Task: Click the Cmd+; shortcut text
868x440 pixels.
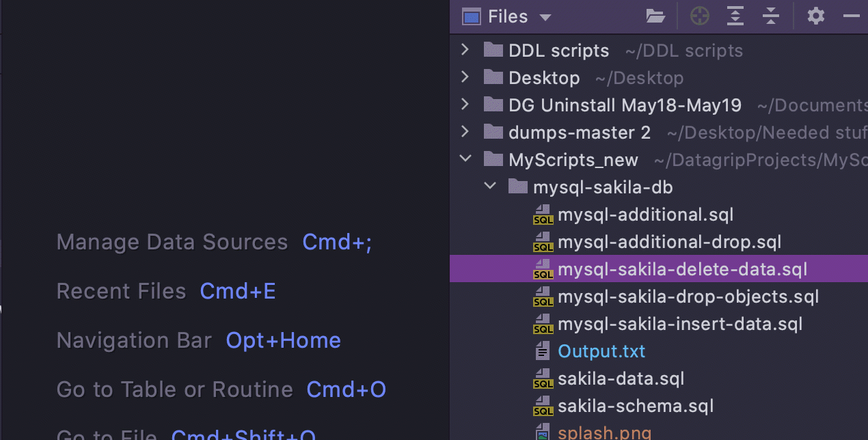Action: (338, 243)
